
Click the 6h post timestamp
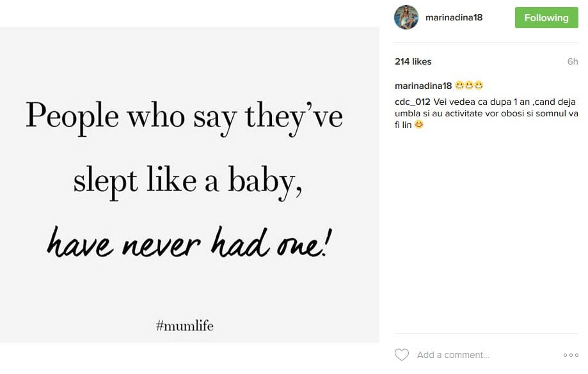[572, 61]
